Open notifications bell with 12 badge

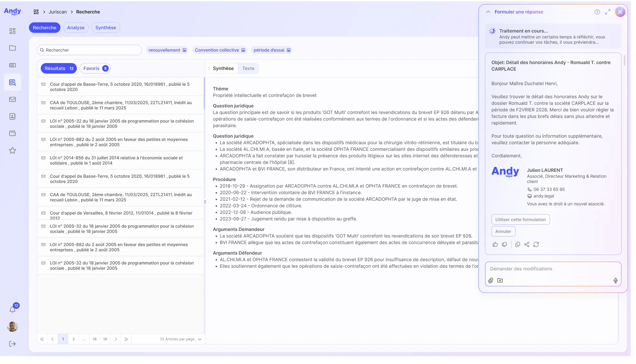click(13, 309)
